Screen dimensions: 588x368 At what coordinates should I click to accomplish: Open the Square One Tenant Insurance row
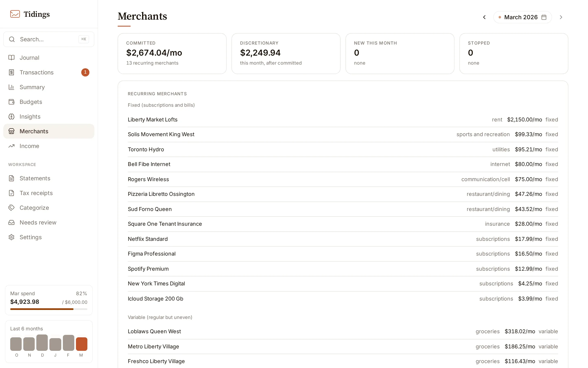coord(343,224)
